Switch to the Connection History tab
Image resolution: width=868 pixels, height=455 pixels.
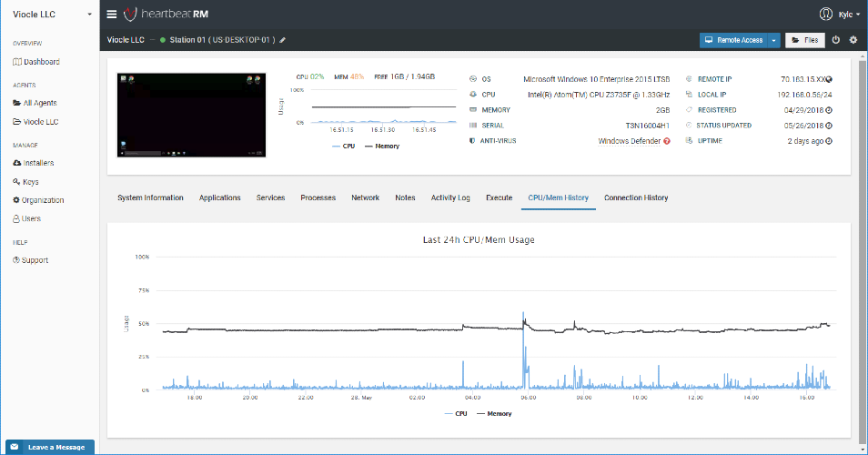(636, 197)
